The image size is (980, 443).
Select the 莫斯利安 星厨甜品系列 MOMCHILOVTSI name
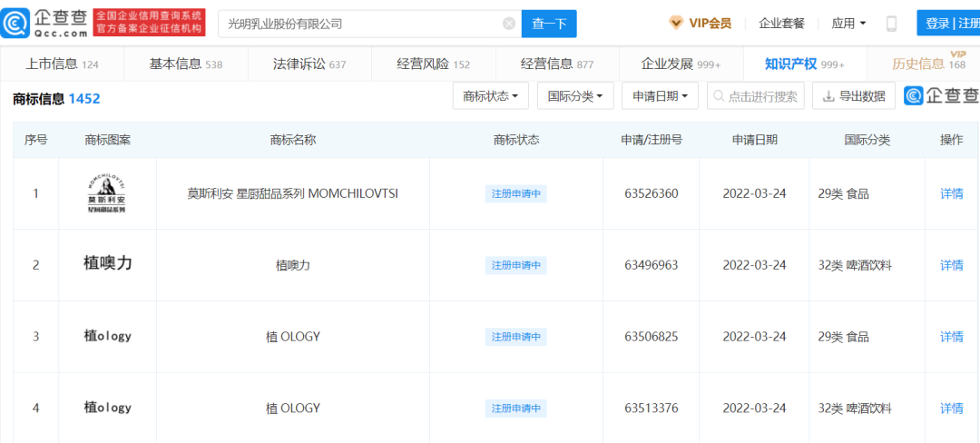coord(292,193)
